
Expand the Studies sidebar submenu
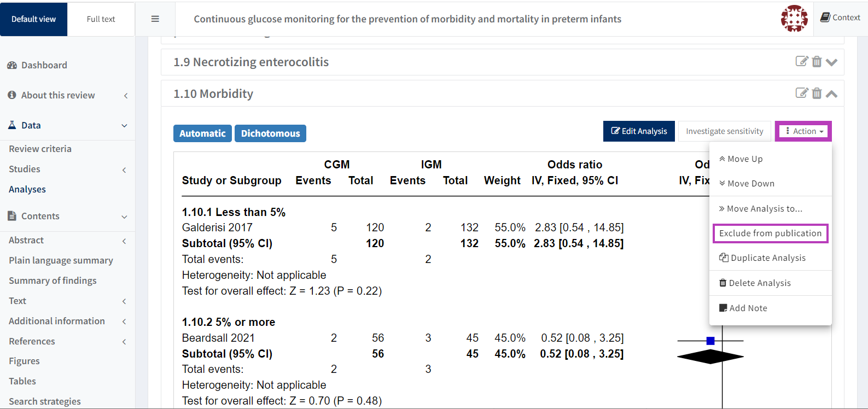tap(125, 170)
